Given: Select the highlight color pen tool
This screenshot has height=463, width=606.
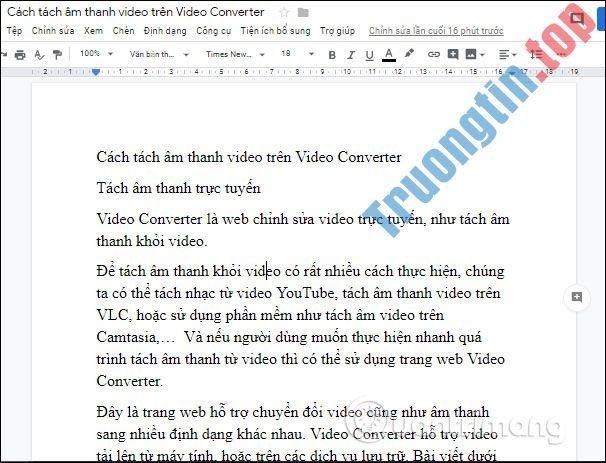Looking at the screenshot, I should point(409,54).
